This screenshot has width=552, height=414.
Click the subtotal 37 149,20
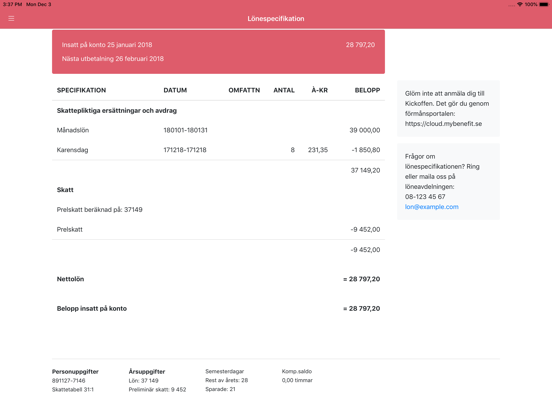click(365, 170)
